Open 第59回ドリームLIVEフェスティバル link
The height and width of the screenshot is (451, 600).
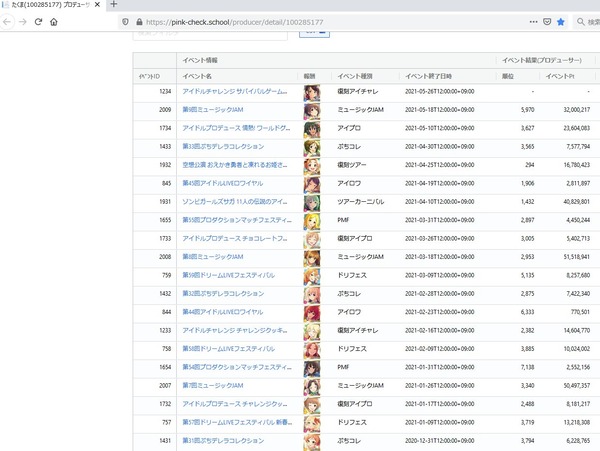(228, 275)
